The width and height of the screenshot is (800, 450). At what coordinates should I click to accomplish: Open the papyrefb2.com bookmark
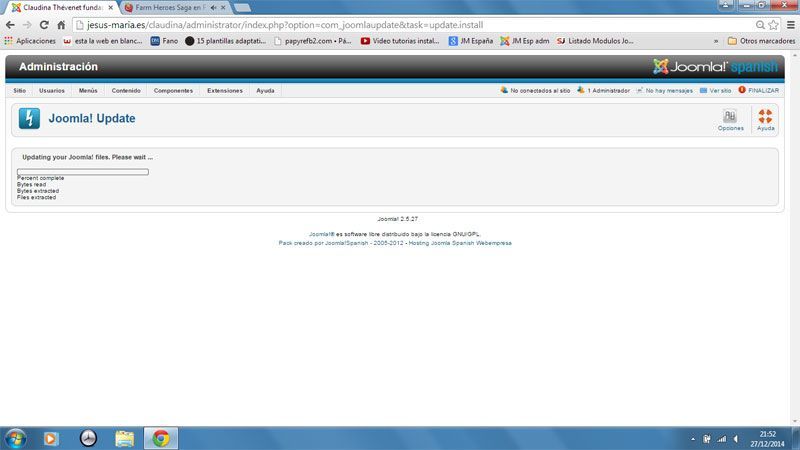tap(313, 41)
